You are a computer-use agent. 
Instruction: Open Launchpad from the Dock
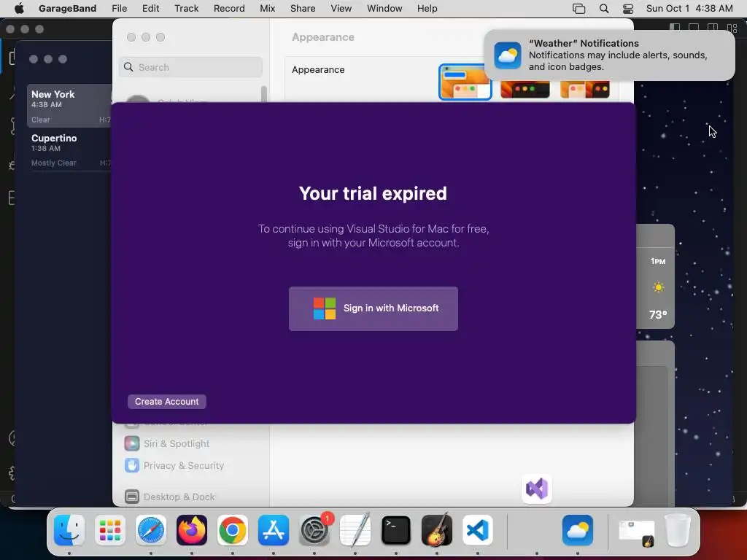(x=110, y=530)
